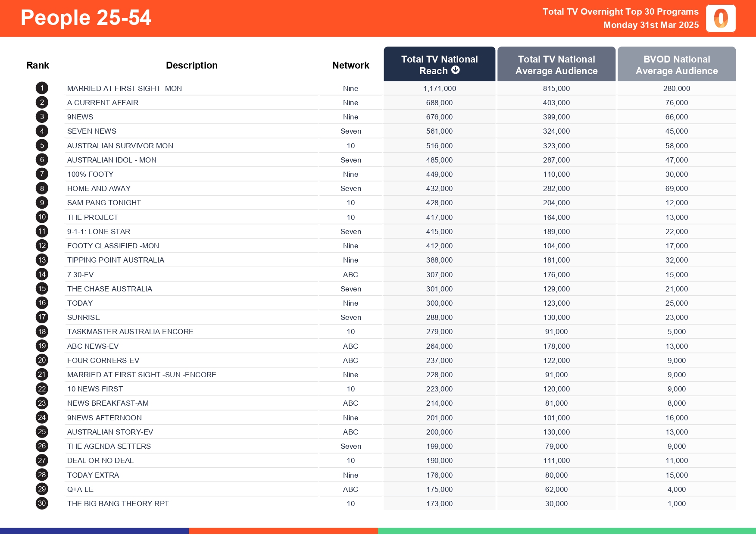The image size is (756, 535).
Task: Click the rank 20 badge for Four Corners
Action: (x=41, y=360)
